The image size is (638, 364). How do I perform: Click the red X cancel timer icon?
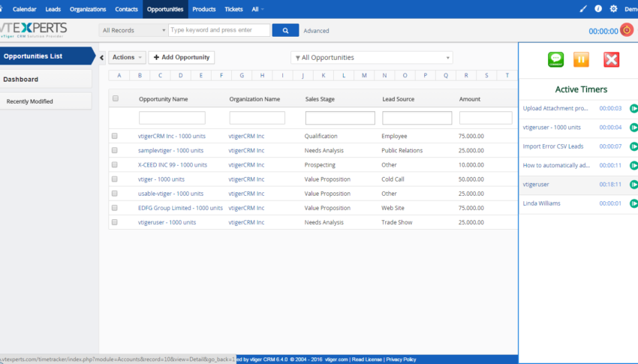point(611,59)
